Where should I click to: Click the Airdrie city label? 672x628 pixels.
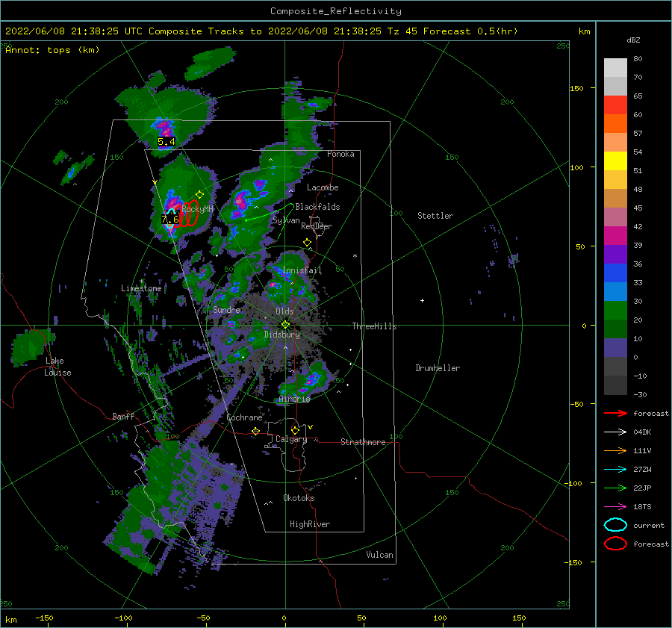(x=294, y=399)
